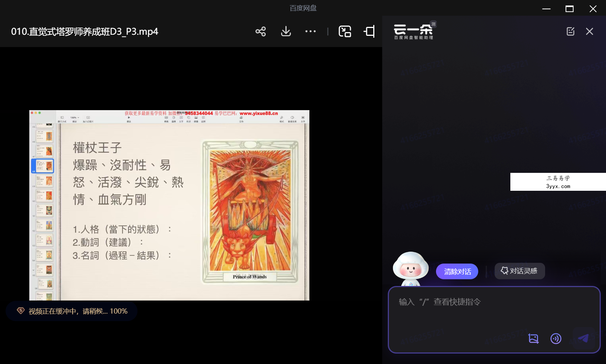
Task: Click the Prince of Wands card image
Action: [250, 212]
